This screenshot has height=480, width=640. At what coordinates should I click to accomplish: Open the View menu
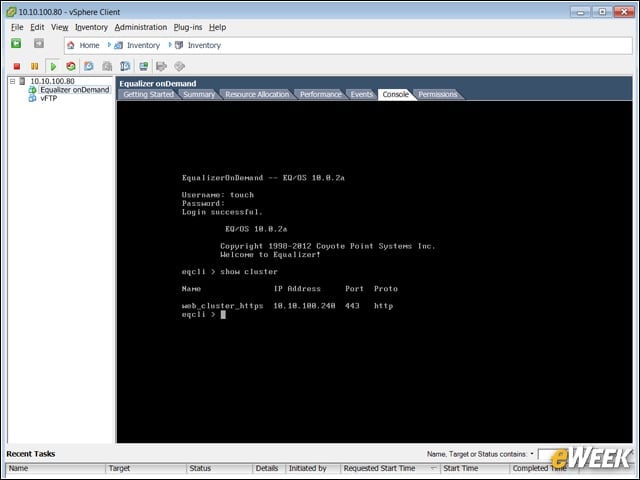tap(60, 27)
